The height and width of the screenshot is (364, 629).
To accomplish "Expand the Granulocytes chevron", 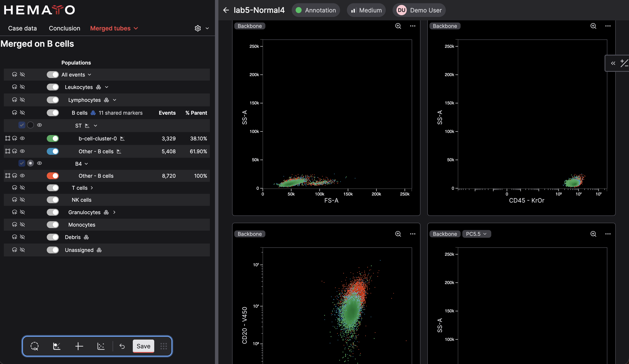I will 114,212.
